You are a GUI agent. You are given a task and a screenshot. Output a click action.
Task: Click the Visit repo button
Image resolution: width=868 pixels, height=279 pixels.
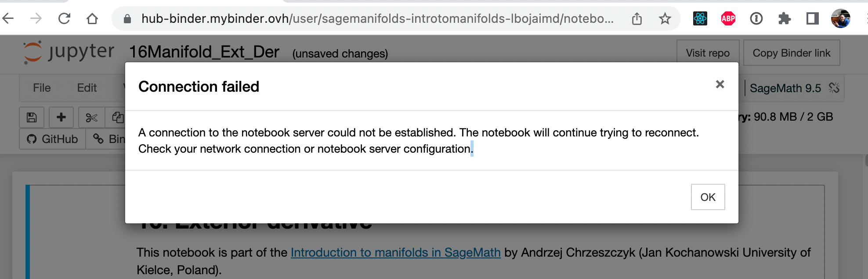[x=708, y=53]
